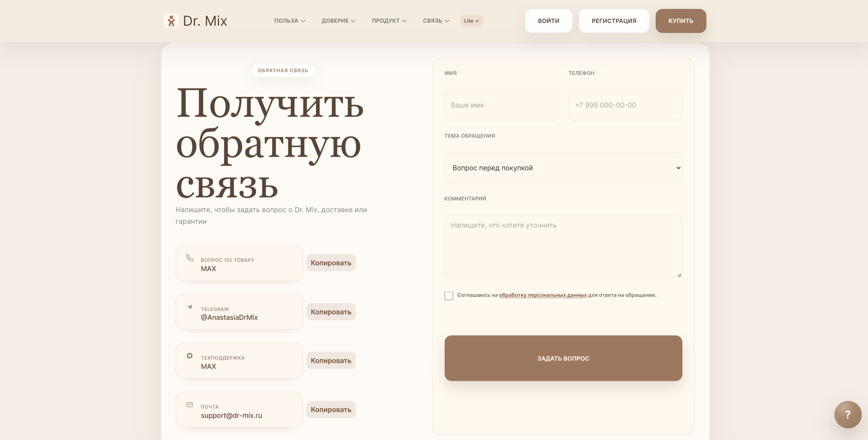Screen dimensions: 868x440
Task: Click the Dr. Mix brand name text
Action: coord(205,21)
